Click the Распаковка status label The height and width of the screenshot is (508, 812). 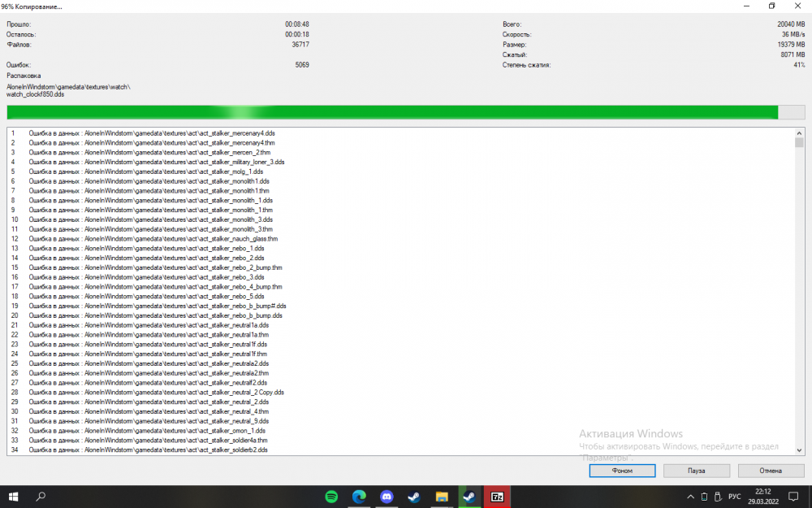pyautogui.click(x=24, y=76)
